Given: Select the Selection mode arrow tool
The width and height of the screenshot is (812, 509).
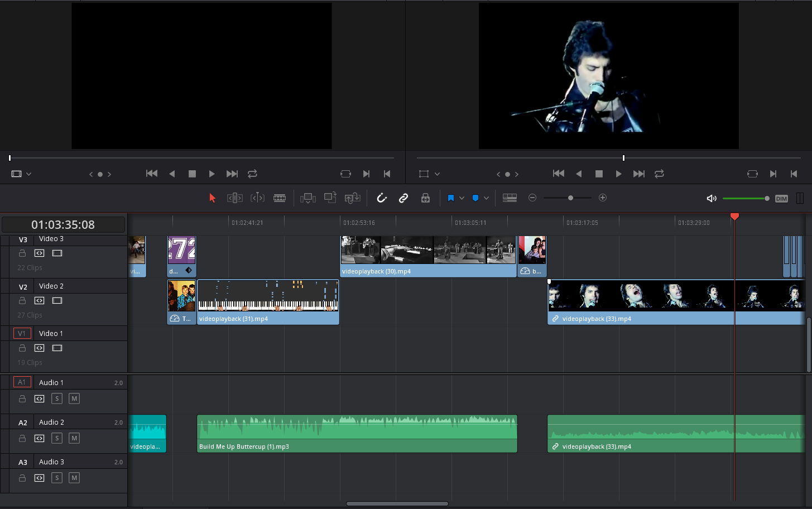Looking at the screenshot, I should (213, 198).
